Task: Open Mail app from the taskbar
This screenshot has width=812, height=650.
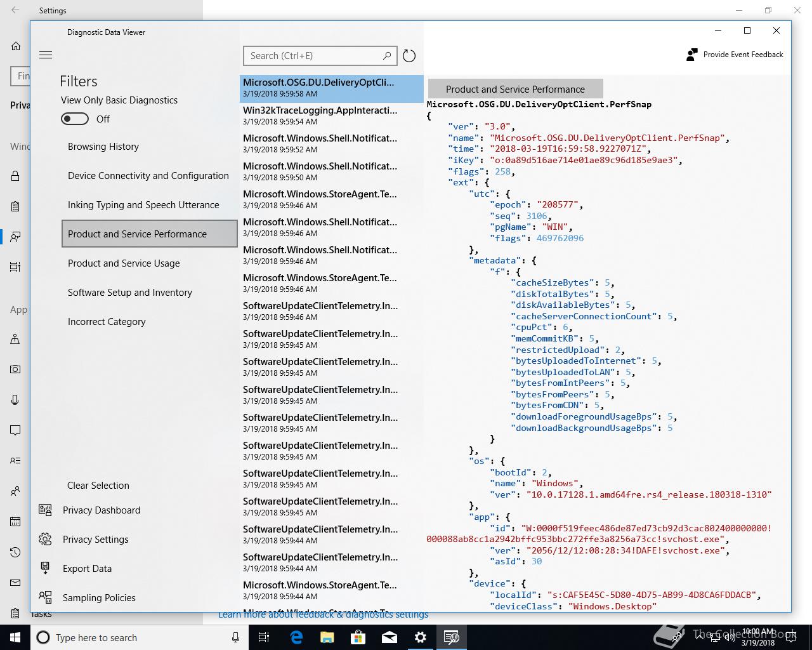Action: click(x=390, y=637)
